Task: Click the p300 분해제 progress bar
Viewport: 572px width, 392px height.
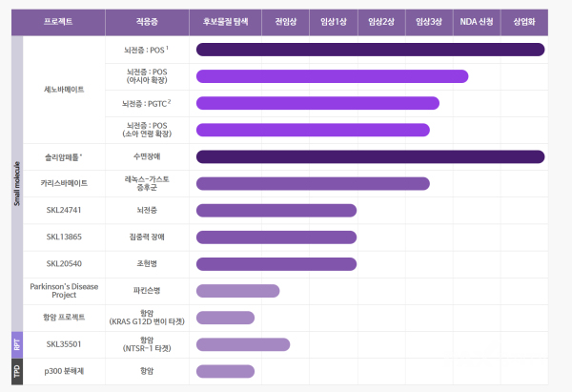Action: tap(225, 371)
